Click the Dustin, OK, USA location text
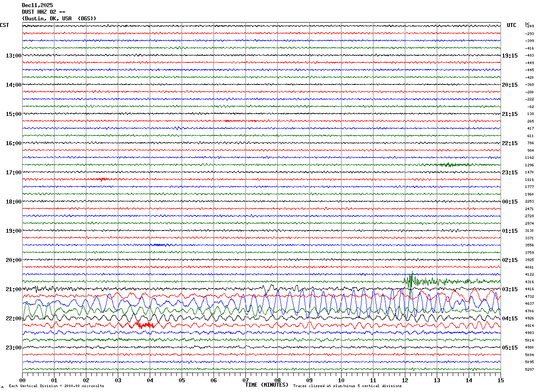This screenshot has height=392, width=536. point(59,19)
